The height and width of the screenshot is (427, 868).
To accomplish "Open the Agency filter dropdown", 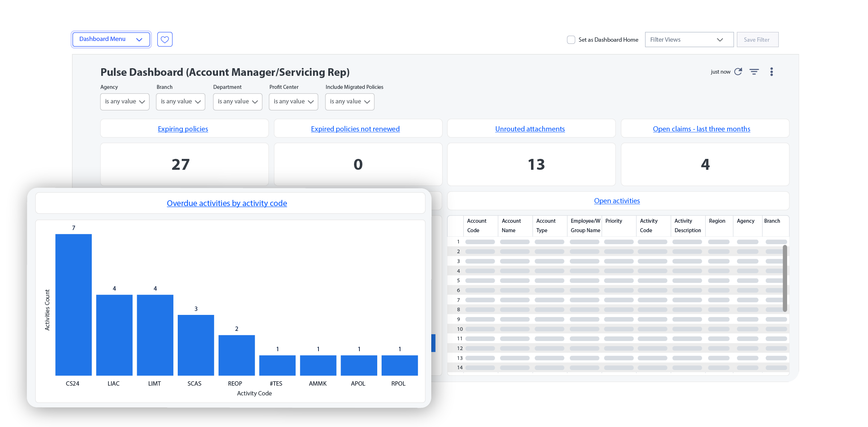I will (125, 102).
